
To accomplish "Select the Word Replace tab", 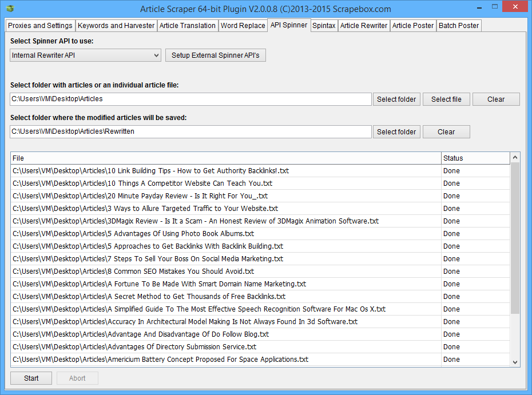I will (243, 26).
